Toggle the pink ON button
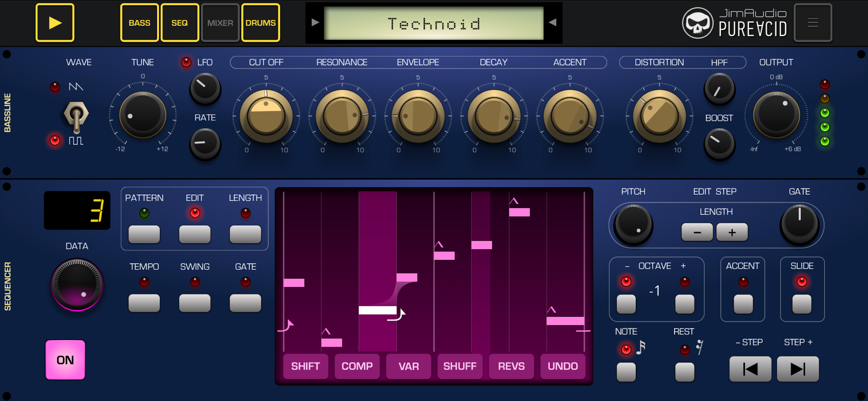The width and height of the screenshot is (868, 401). (65, 360)
